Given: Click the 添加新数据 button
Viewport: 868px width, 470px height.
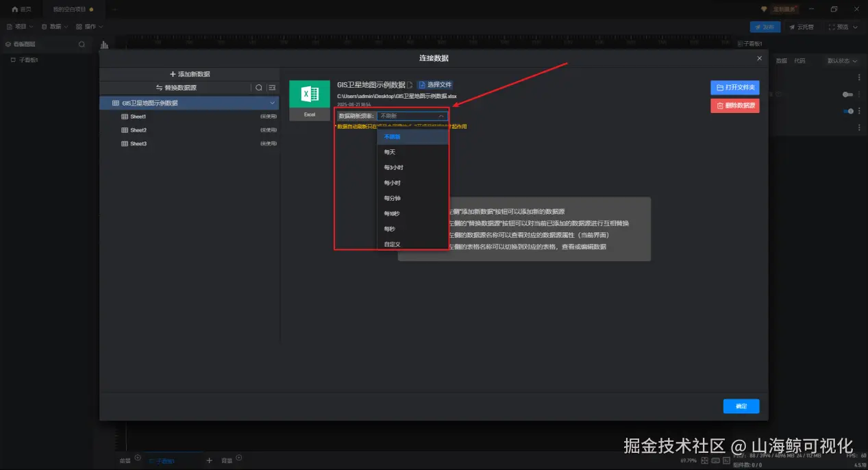Looking at the screenshot, I should (x=190, y=74).
